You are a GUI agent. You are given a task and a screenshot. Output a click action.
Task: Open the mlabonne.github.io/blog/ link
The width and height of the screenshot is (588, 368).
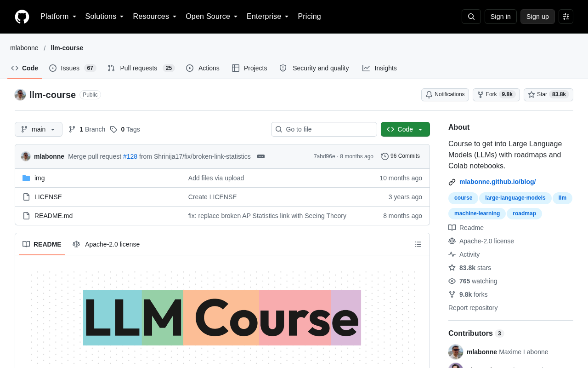click(x=498, y=182)
